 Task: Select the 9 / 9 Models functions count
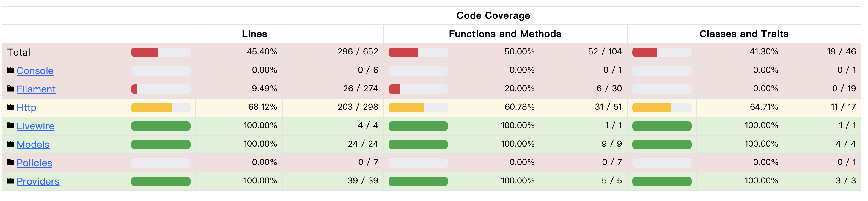[x=611, y=144]
